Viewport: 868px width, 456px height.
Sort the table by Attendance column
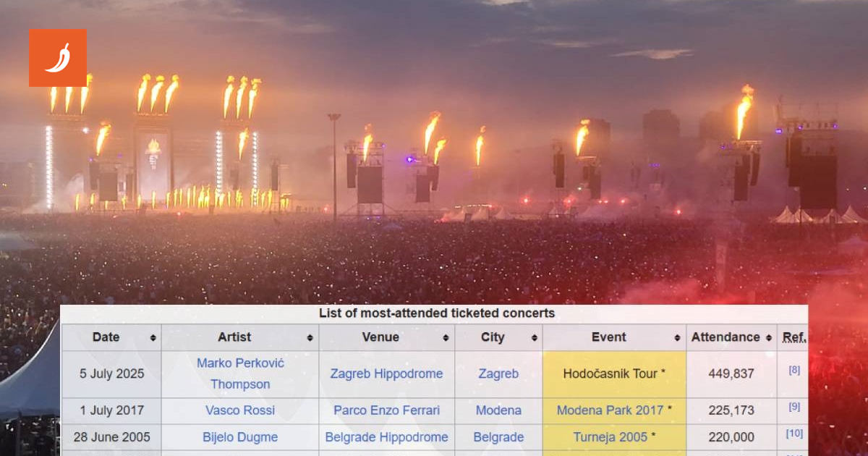769,338
